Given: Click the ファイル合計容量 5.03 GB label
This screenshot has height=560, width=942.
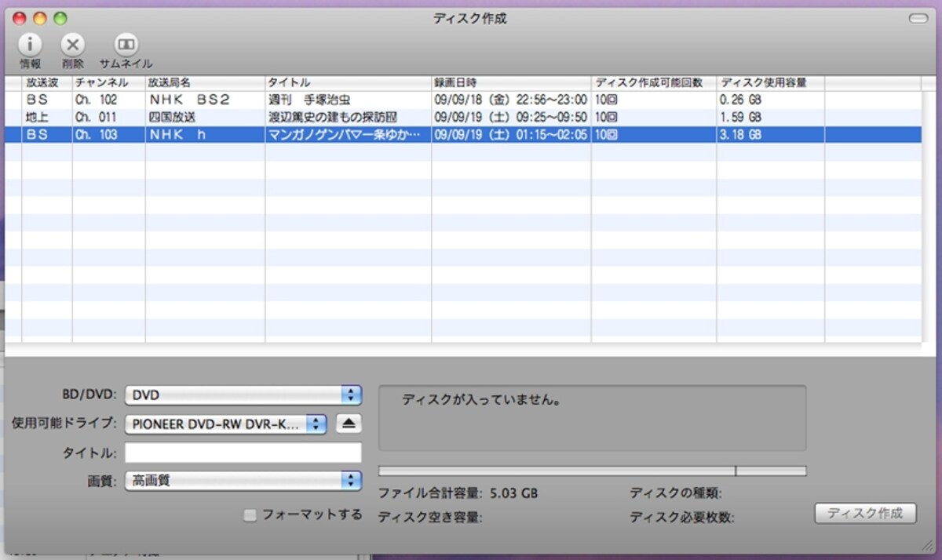Looking at the screenshot, I should 458,493.
